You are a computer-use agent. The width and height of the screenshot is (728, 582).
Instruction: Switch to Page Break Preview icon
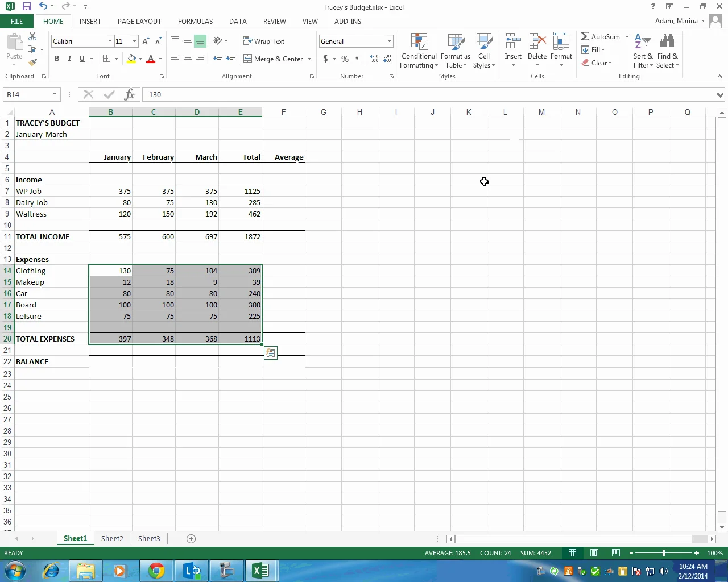615,553
